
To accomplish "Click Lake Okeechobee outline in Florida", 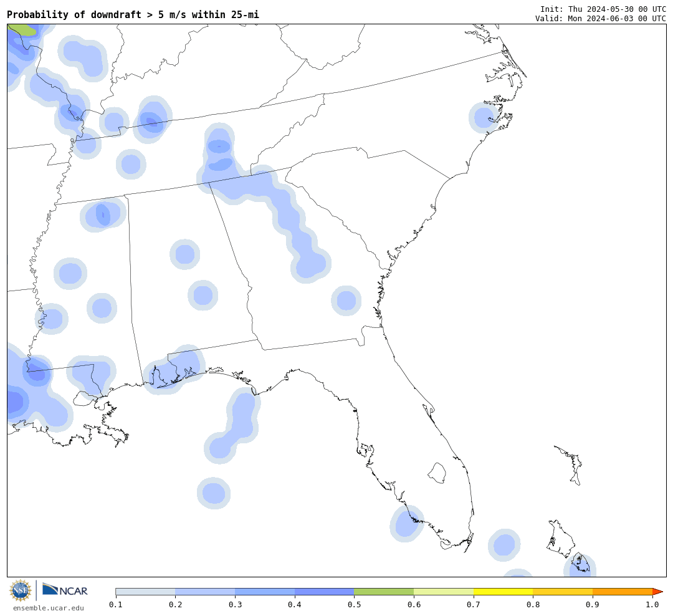I will pyautogui.click(x=437, y=473).
